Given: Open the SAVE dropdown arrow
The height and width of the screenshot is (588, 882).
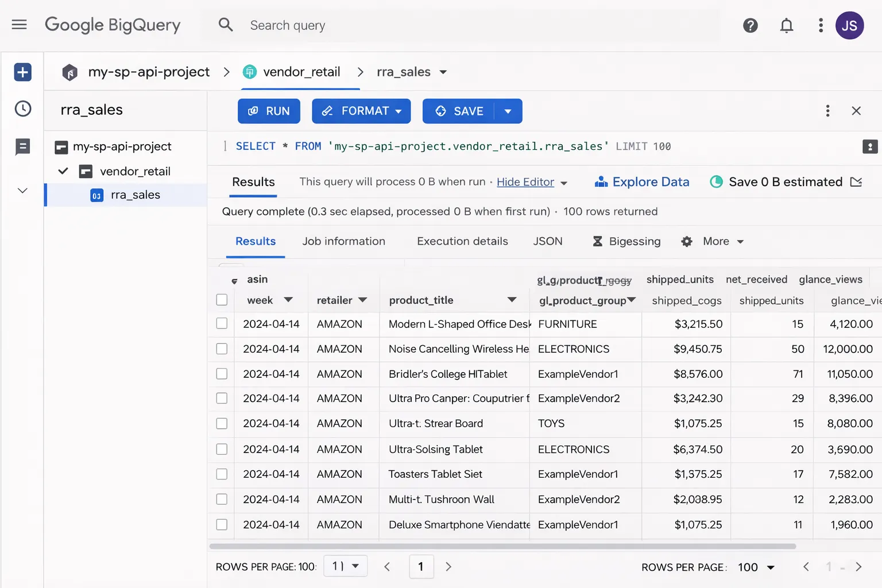Looking at the screenshot, I should click(508, 111).
